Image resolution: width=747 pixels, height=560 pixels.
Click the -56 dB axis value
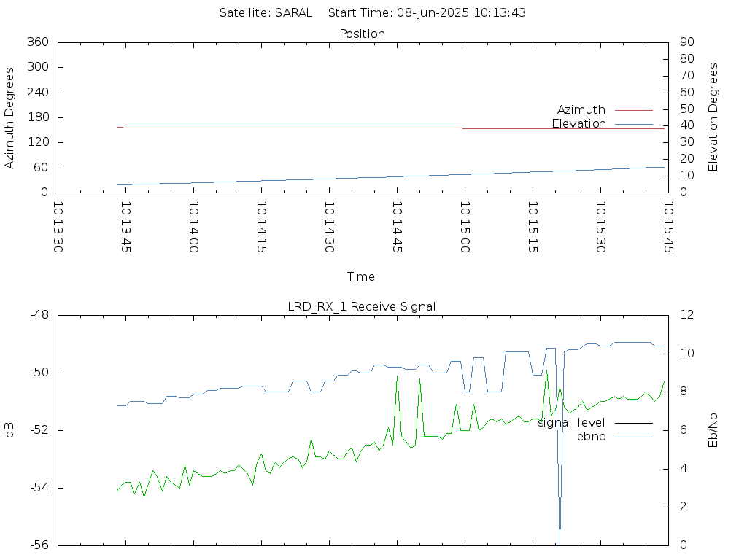(39, 545)
